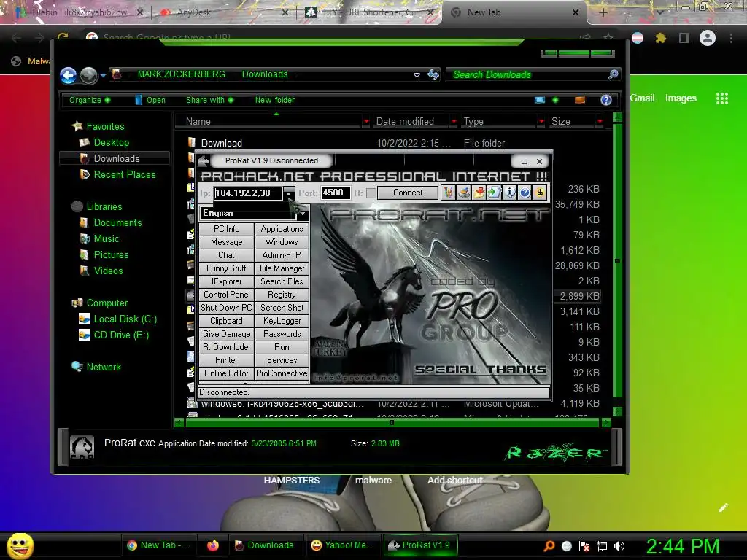Click the Gmail link on New Tab
The width and height of the screenshot is (747, 560).
(642, 98)
